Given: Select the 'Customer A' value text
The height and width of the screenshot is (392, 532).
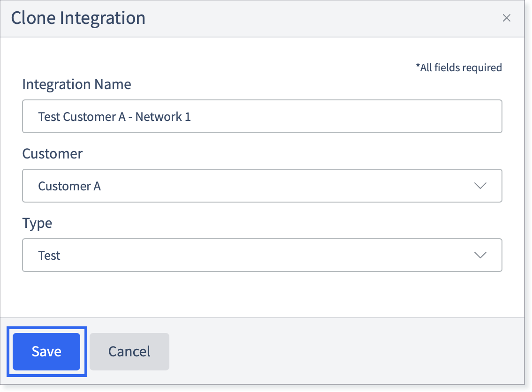Looking at the screenshot, I should [69, 186].
